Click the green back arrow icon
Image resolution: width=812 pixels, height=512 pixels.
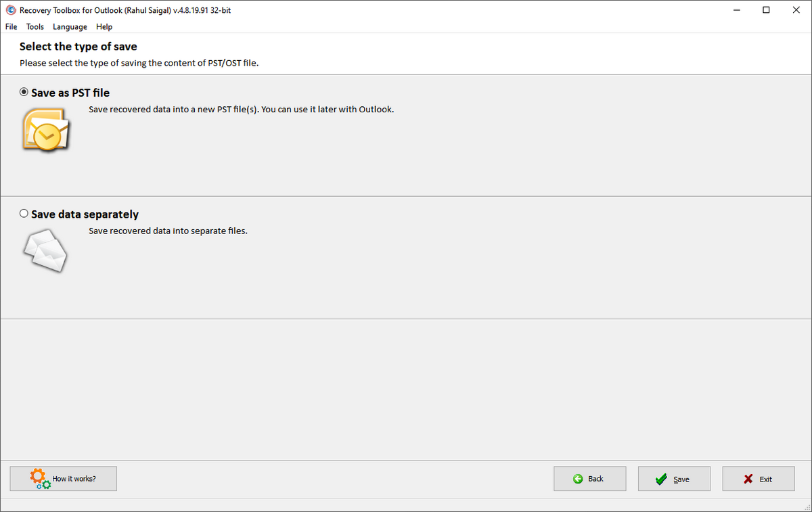(578, 479)
